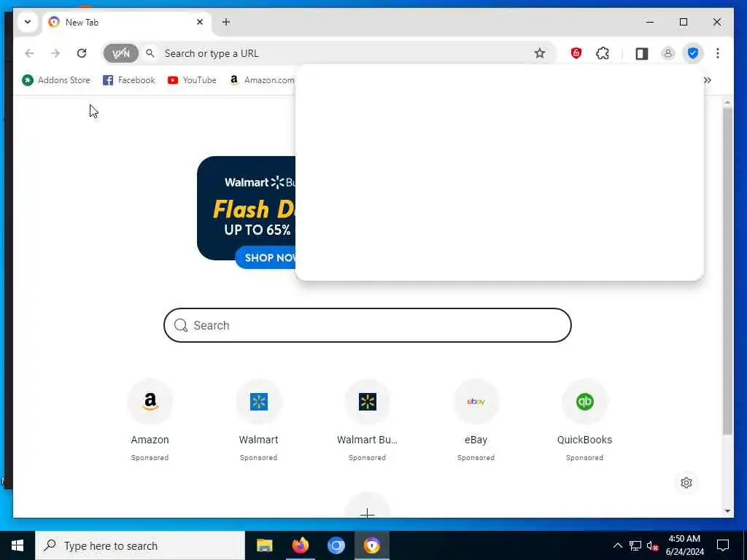Select the New Tab tab
747x560 pixels.
126,23
